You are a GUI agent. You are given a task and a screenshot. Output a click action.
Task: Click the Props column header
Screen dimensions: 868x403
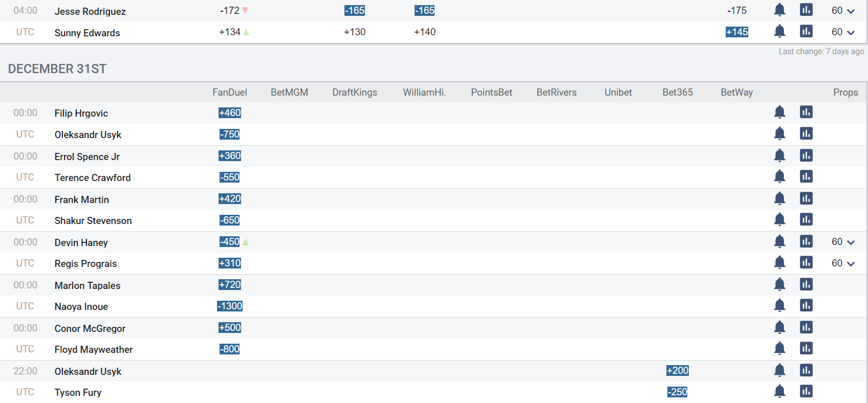(845, 93)
